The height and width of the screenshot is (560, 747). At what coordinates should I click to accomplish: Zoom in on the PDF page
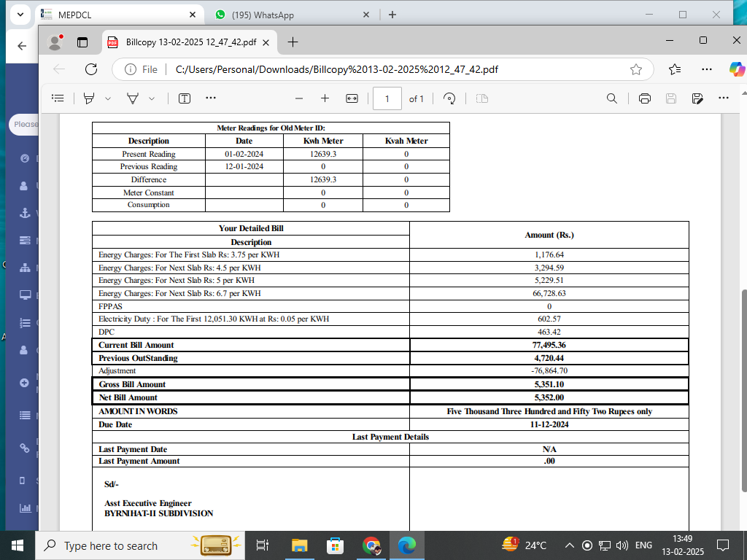tap(325, 98)
